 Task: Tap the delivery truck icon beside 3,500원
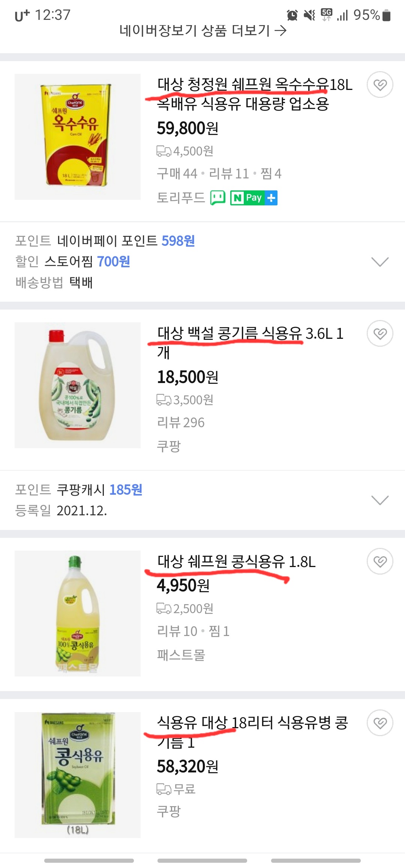[x=163, y=400]
